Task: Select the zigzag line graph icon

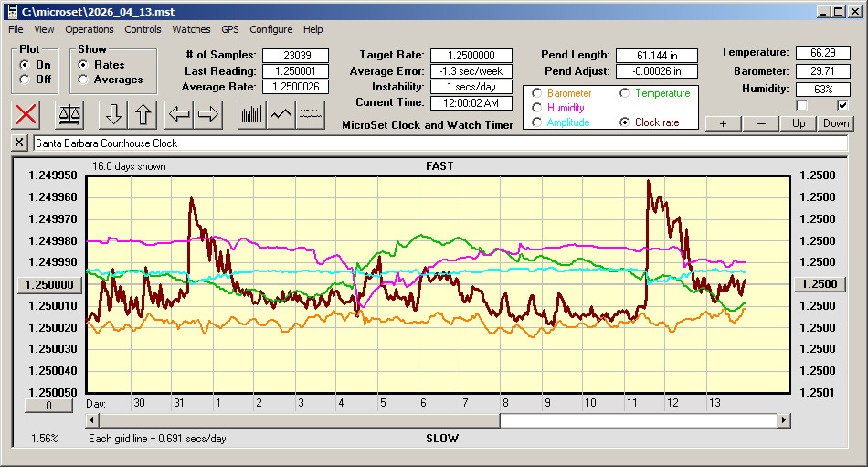Action: click(x=281, y=114)
